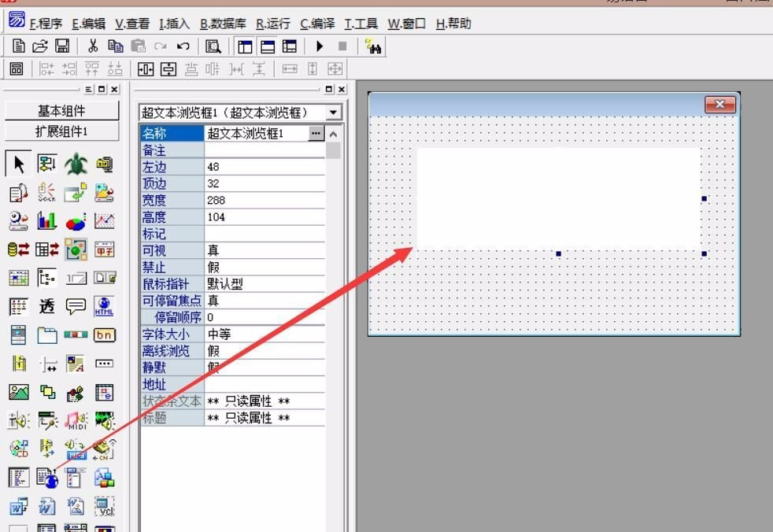Open the 字体大小 中等 value list
The width and height of the screenshot is (773, 532).
coord(264,334)
